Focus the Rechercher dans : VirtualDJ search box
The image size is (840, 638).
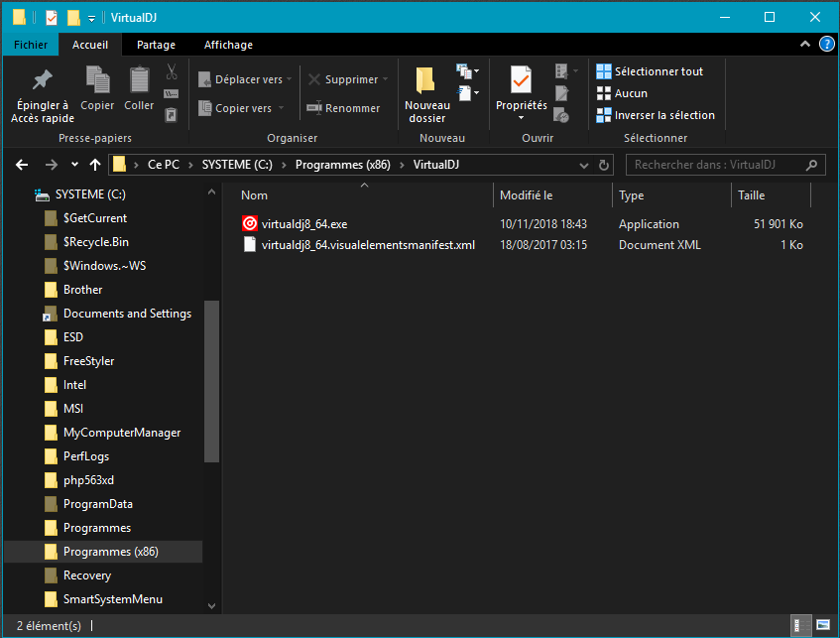(x=725, y=165)
